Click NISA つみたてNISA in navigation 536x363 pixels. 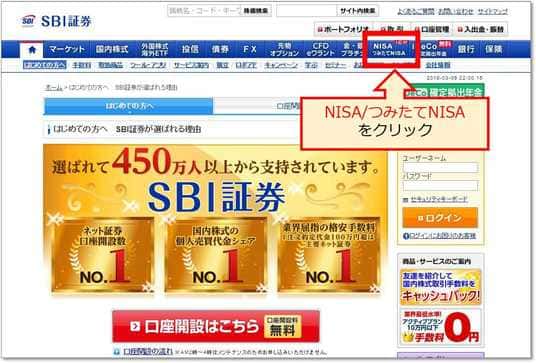(389, 49)
